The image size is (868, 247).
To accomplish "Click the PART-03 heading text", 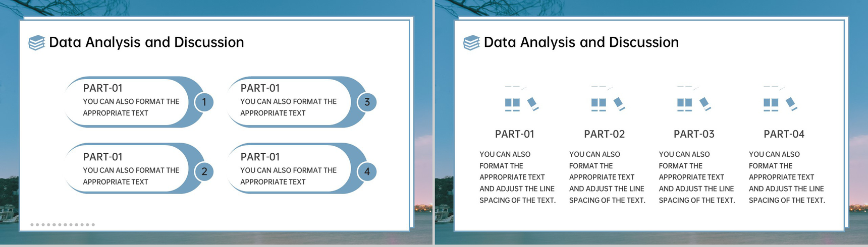I will tap(694, 134).
